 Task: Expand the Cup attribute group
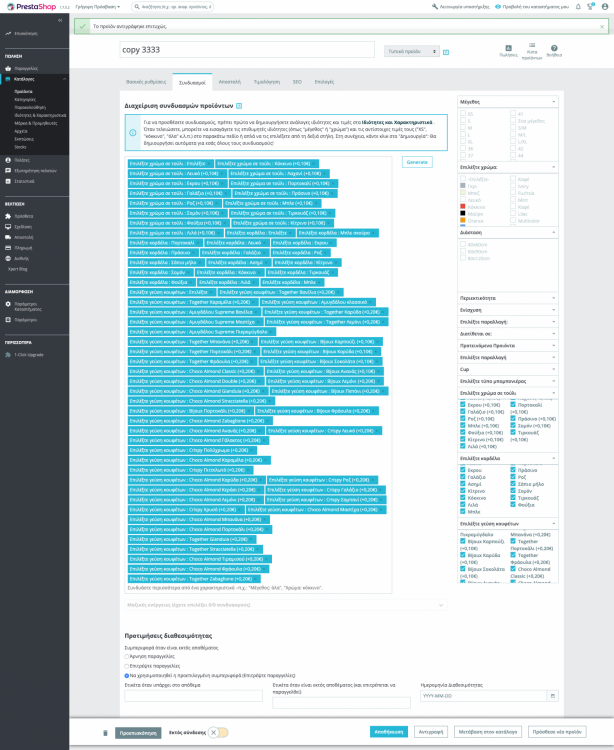[508, 369]
